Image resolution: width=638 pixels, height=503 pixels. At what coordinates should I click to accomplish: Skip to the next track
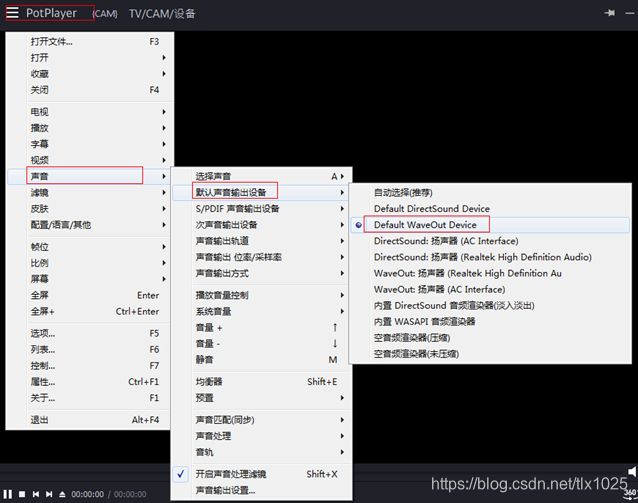[x=49, y=494]
